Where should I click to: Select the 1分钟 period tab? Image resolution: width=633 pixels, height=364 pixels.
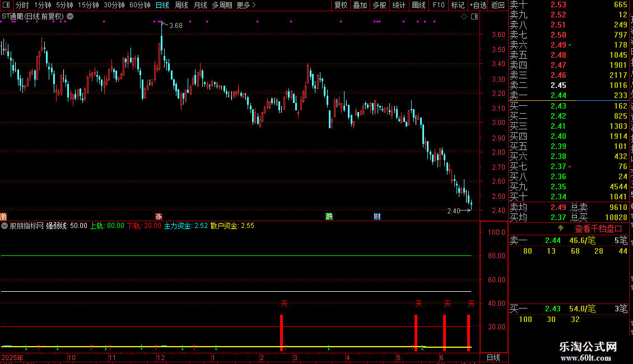pyautogui.click(x=43, y=5)
